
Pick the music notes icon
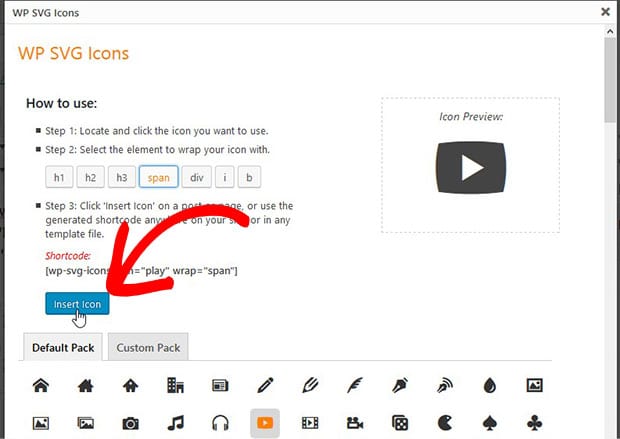(175, 423)
